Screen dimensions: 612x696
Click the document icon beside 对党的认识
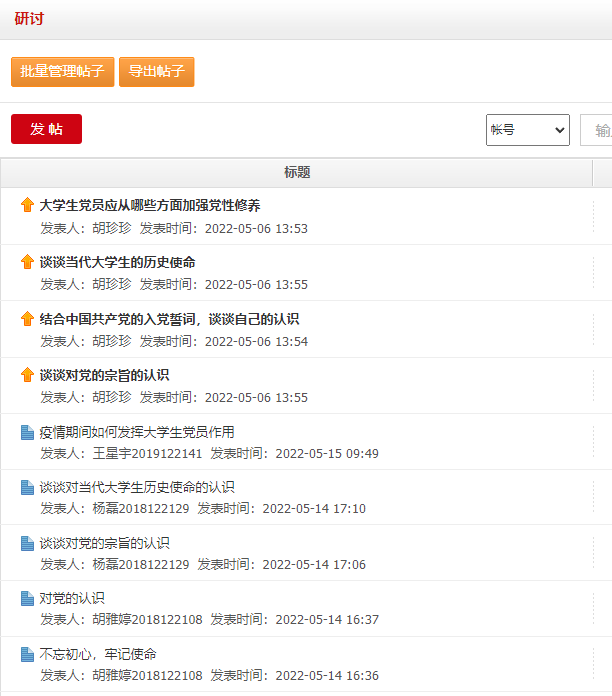[x=27, y=599]
